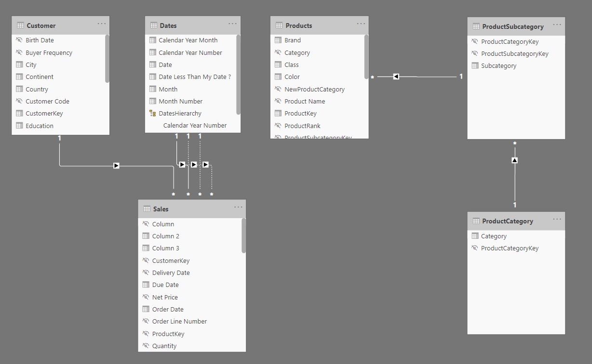
Task: Click the hidden icon beside Customer Code
Action: [x=19, y=101]
